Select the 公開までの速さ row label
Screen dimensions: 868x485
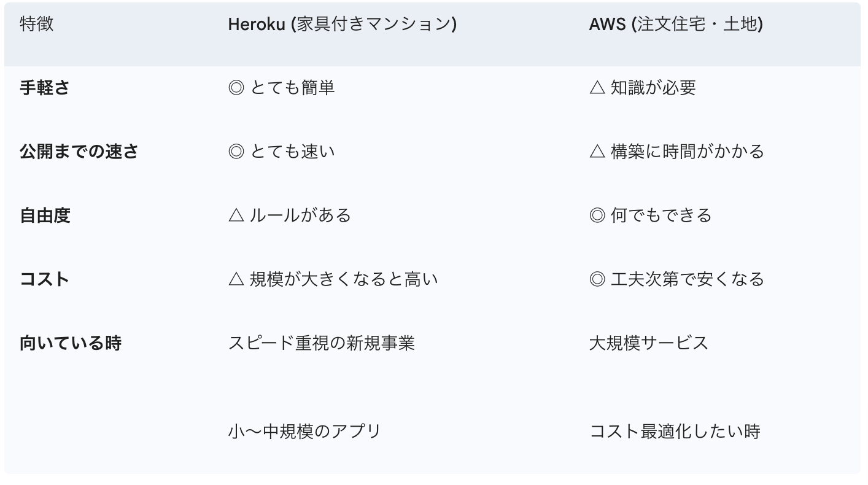[x=79, y=152]
